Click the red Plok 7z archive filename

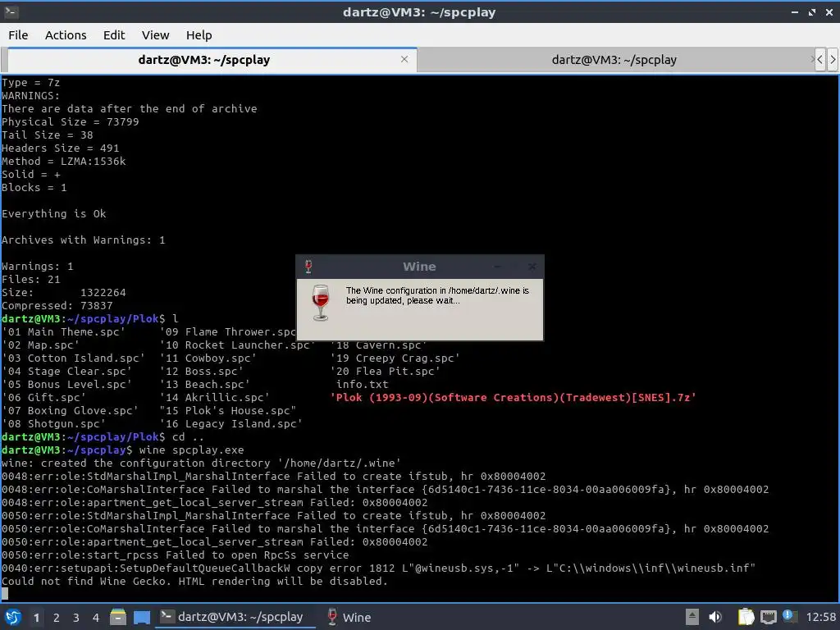514,398
